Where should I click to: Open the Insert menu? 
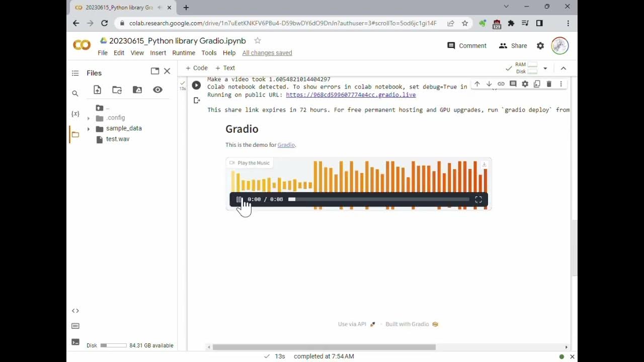click(x=158, y=53)
